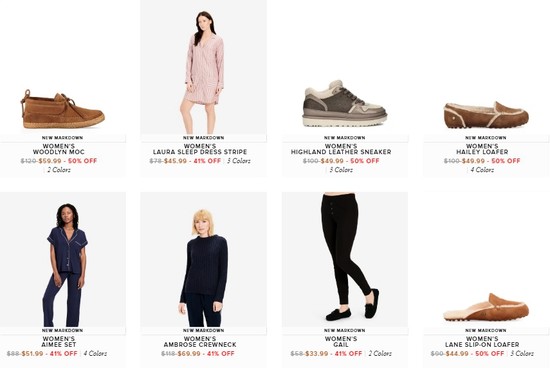Click Women's Laura Sleep Dress Stripe title

pyautogui.click(x=200, y=149)
